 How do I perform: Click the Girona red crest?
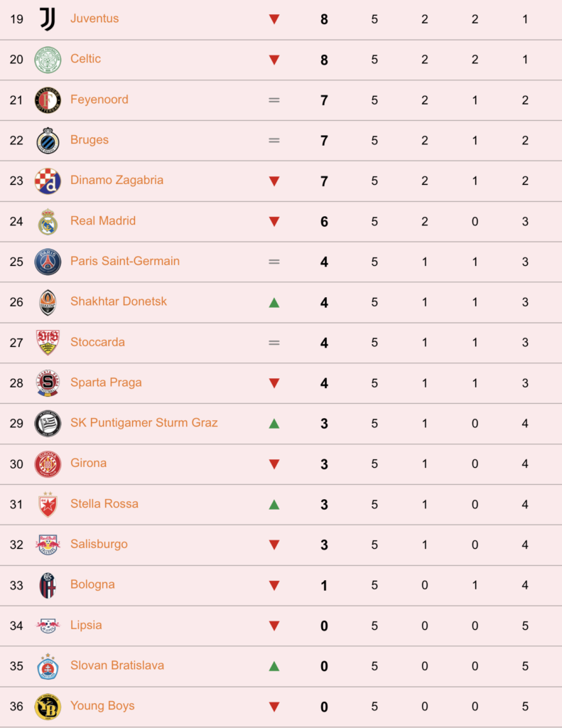coord(48,464)
